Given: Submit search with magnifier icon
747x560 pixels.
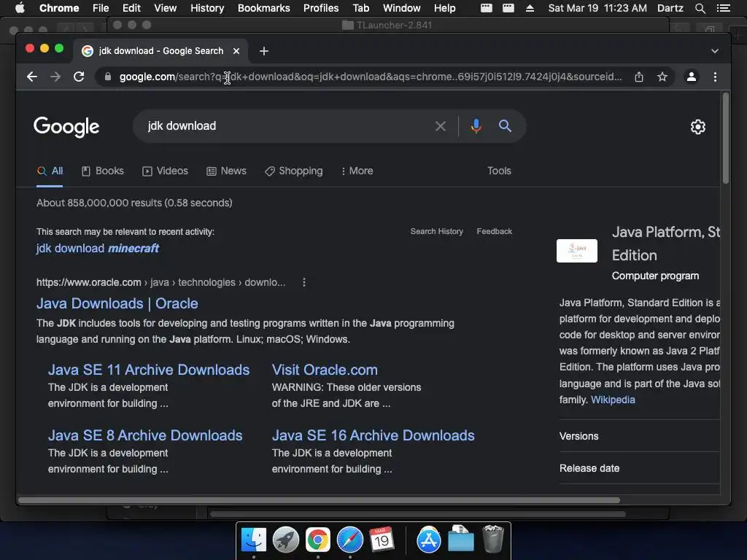Looking at the screenshot, I should tap(505, 126).
